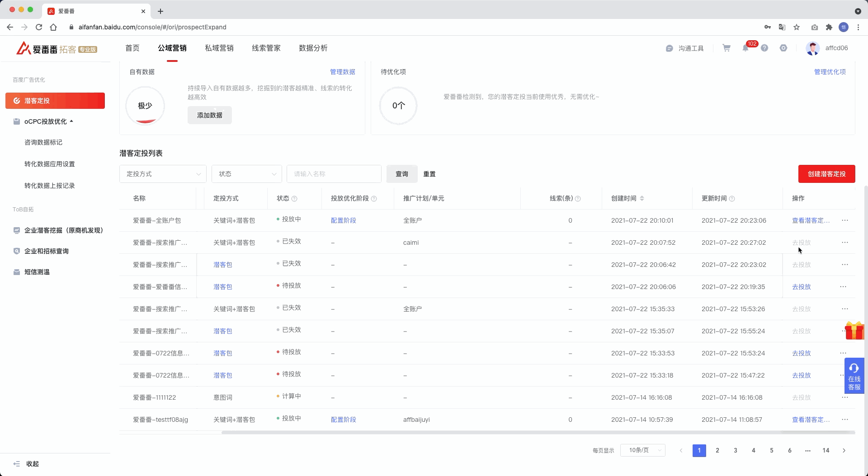Select 潜客定投 in sidebar

click(x=55, y=101)
